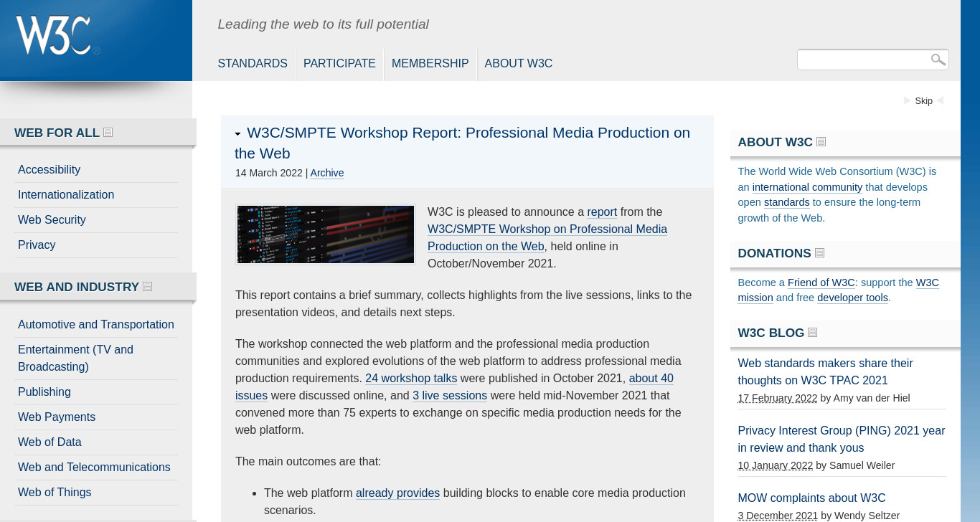Open the Accessibility sidebar link
980x522 pixels.
[x=49, y=169]
